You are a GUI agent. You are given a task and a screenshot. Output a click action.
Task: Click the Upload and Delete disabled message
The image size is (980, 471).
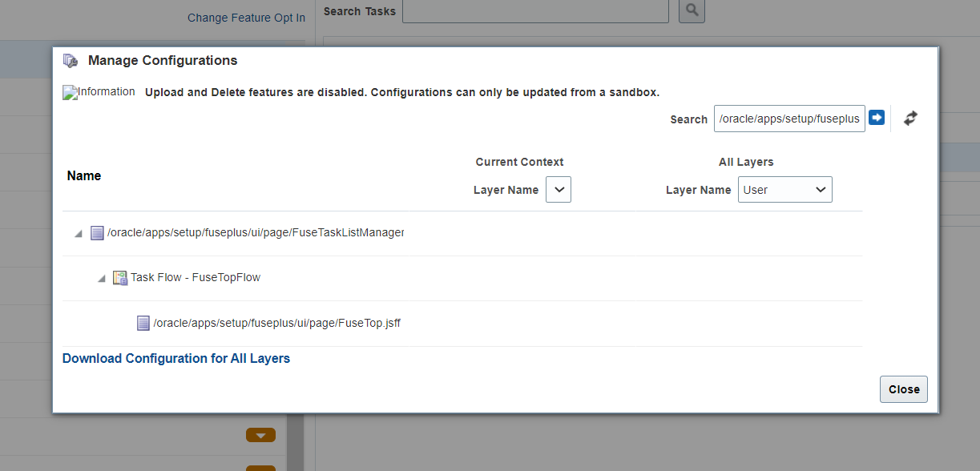402,92
